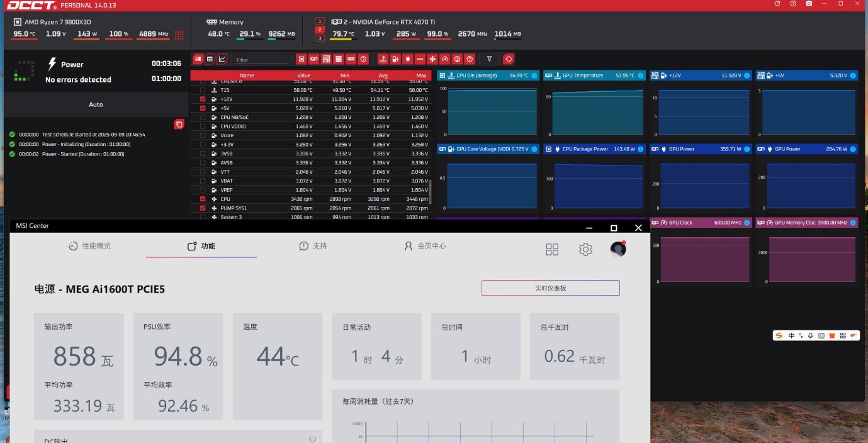The height and width of the screenshot is (443, 868).
Task: Toggle voltage sensor filter icon
Action: pos(395,59)
